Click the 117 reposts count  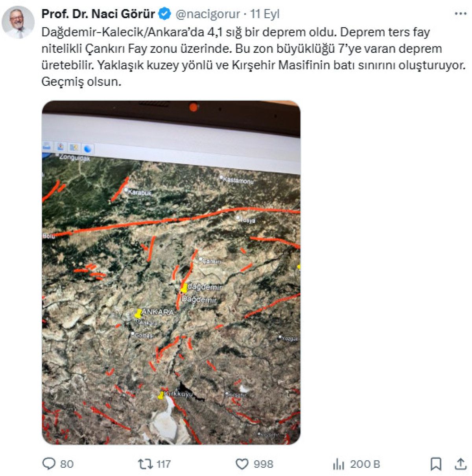click(163, 464)
